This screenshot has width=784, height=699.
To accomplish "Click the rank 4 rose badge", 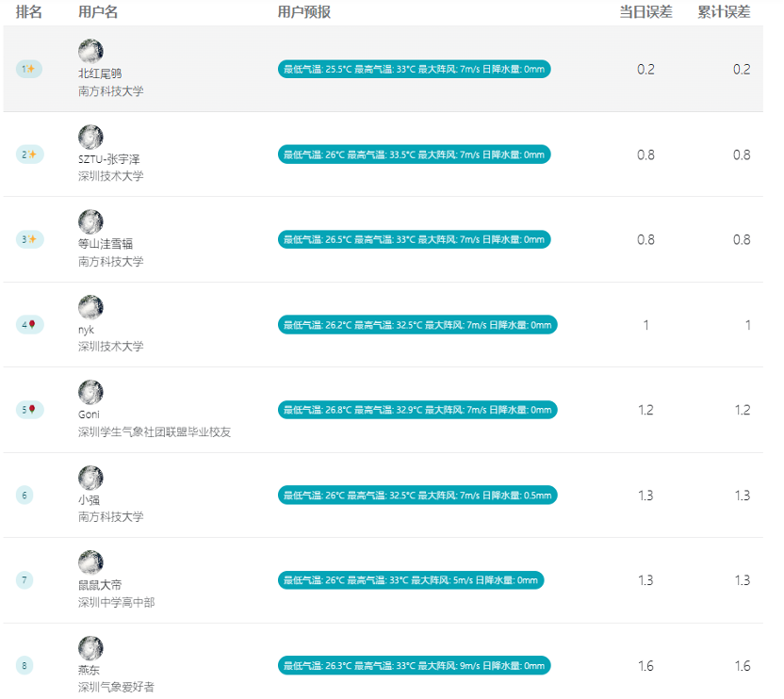I will [30, 325].
